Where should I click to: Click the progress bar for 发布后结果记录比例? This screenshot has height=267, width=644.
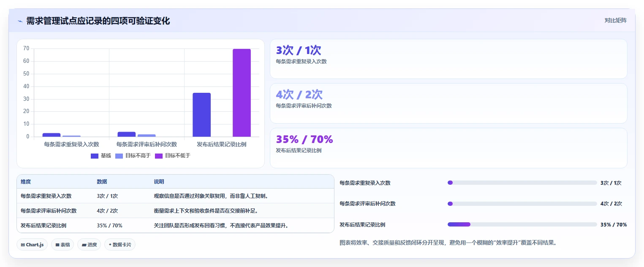(522, 224)
